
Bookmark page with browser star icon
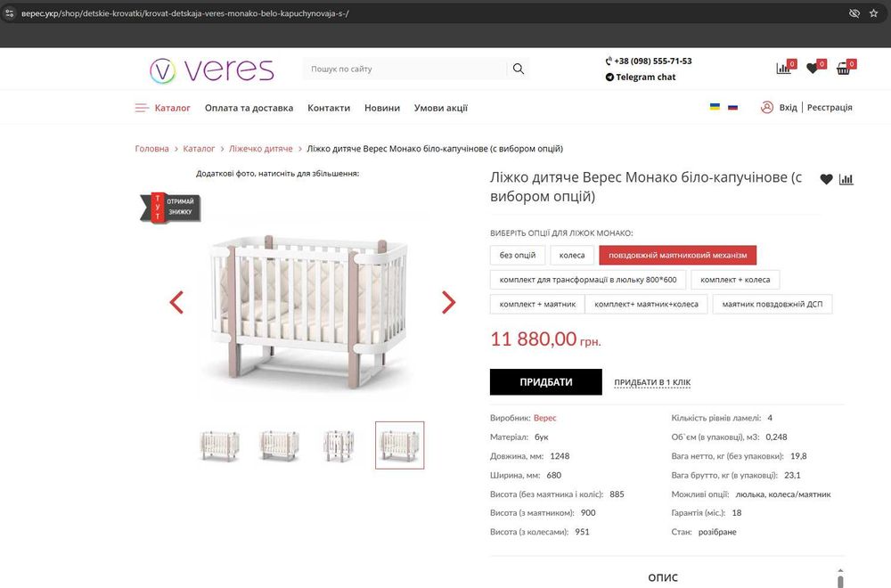pyautogui.click(x=873, y=13)
